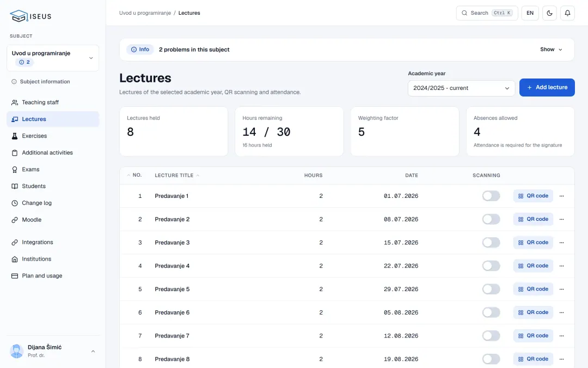Open notifications via the bell icon
The image size is (588, 368).
(567, 13)
